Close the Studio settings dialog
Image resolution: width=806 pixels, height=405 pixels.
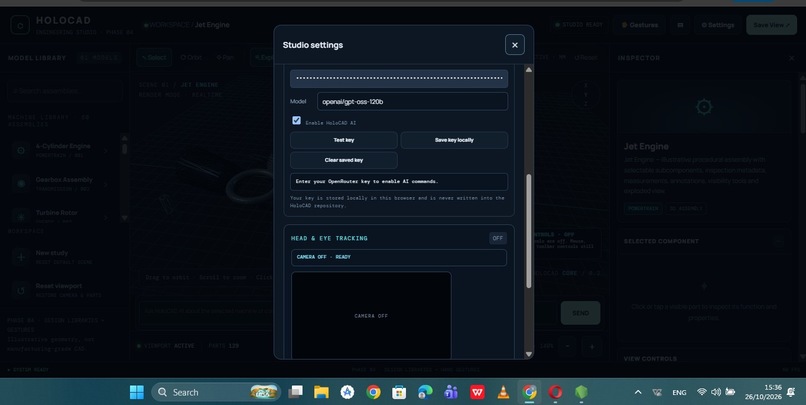(515, 45)
